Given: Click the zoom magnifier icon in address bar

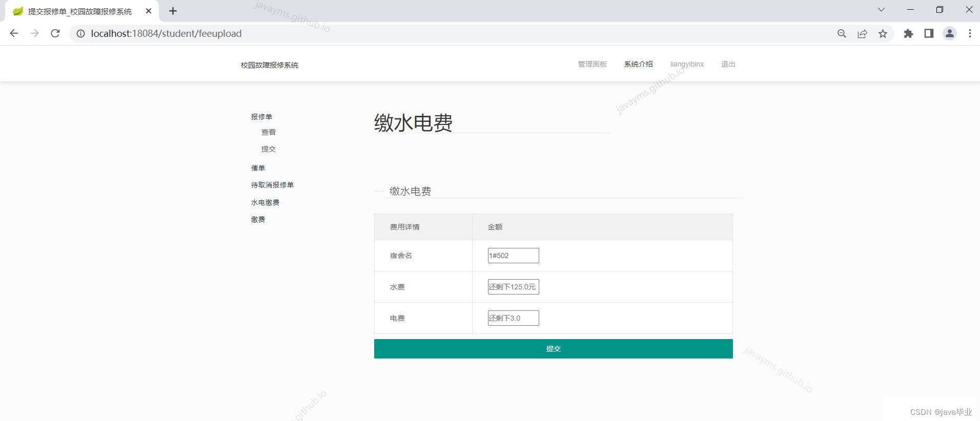Looking at the screenshot, I should 842,33.
